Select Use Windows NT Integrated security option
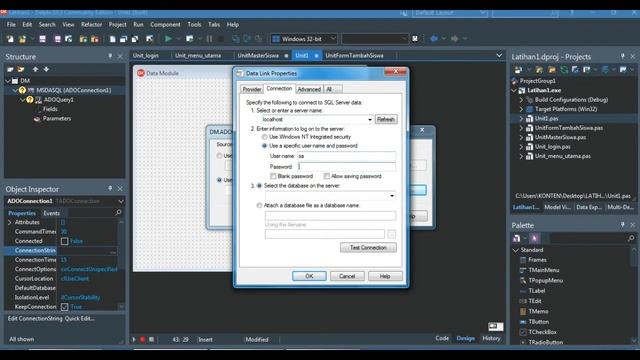Viewport: 640px width, 360px height. pyautogui.click(x=264, y=137)
